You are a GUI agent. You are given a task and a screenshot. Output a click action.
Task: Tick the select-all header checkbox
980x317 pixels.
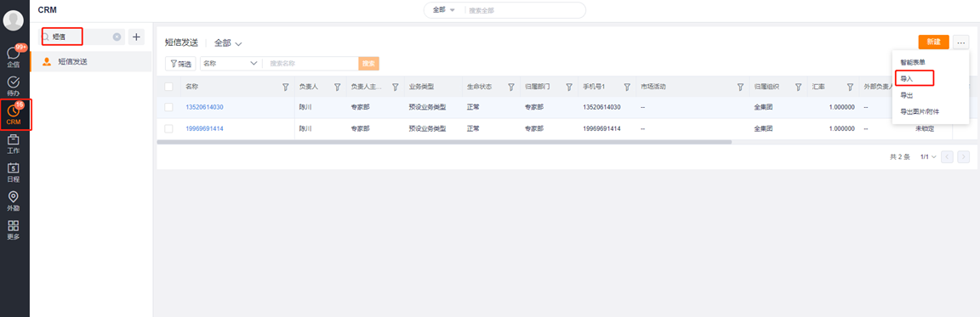point(168,87)
